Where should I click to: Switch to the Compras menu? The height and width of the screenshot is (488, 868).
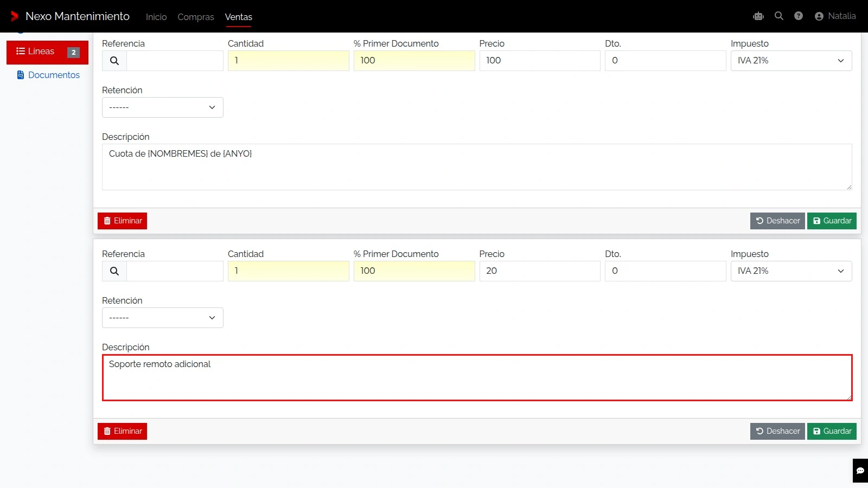tap(196, 17)
